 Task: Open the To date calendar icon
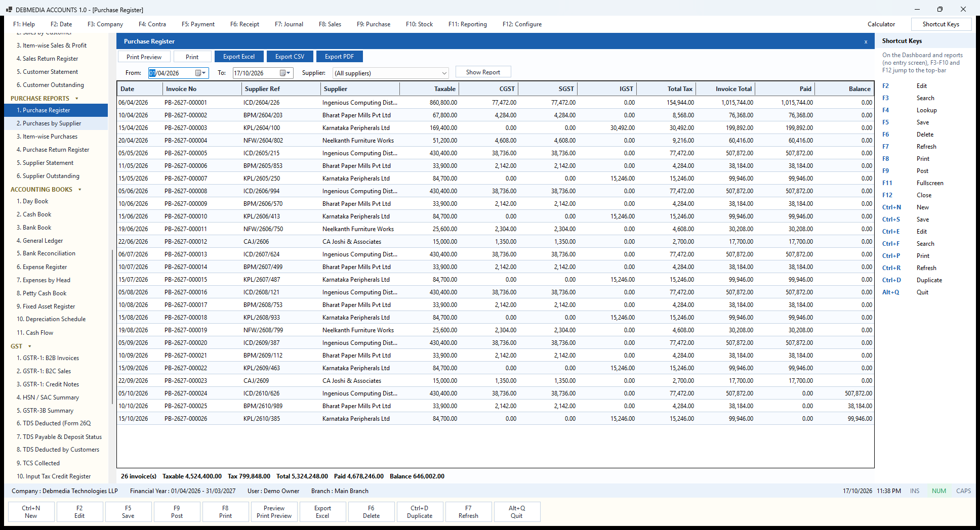coord(283,73)
